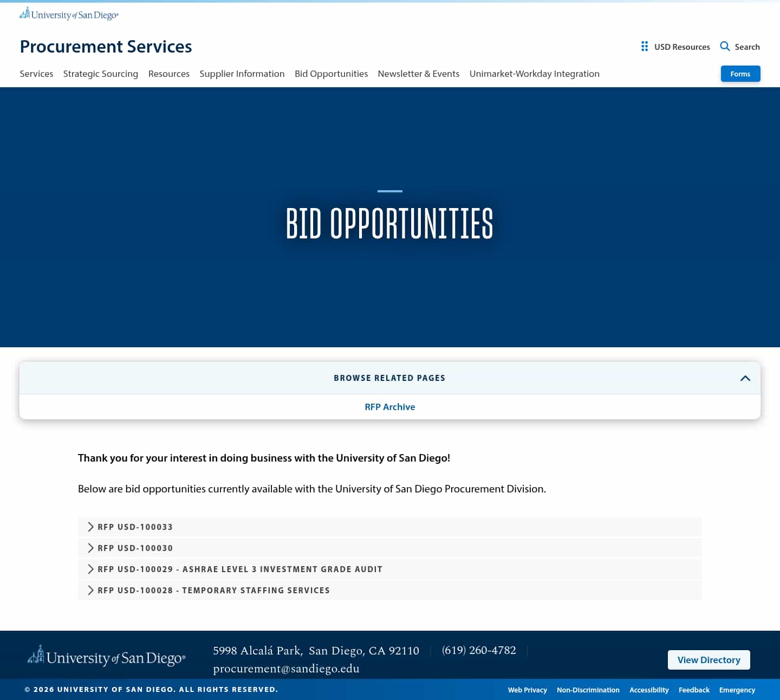
Task: Open the Accessibility footer link
Action: tap(649, 690)
